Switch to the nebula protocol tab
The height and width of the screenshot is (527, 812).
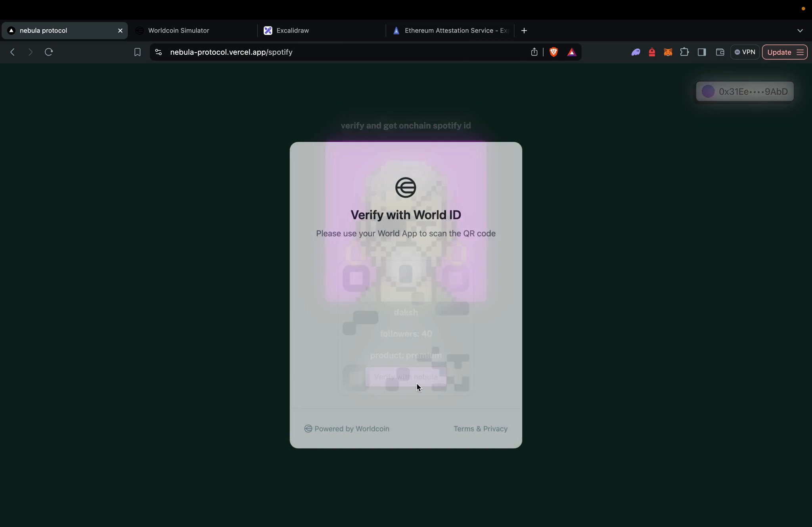(x=65, y=31)
